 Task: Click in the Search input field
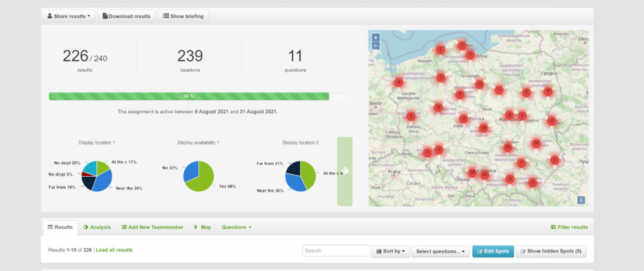(x=335, y=251)
